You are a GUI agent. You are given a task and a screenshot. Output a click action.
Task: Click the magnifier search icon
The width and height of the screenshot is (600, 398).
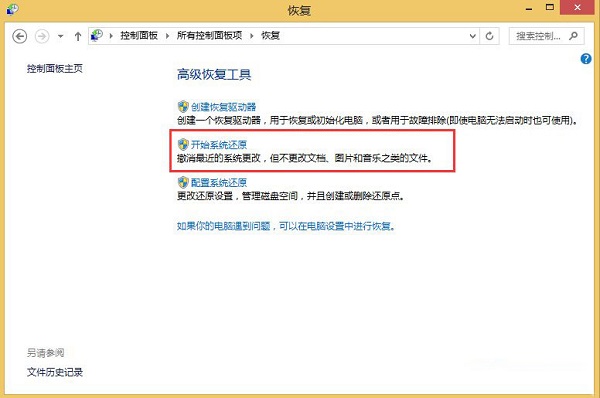click(x=573, y=36)
